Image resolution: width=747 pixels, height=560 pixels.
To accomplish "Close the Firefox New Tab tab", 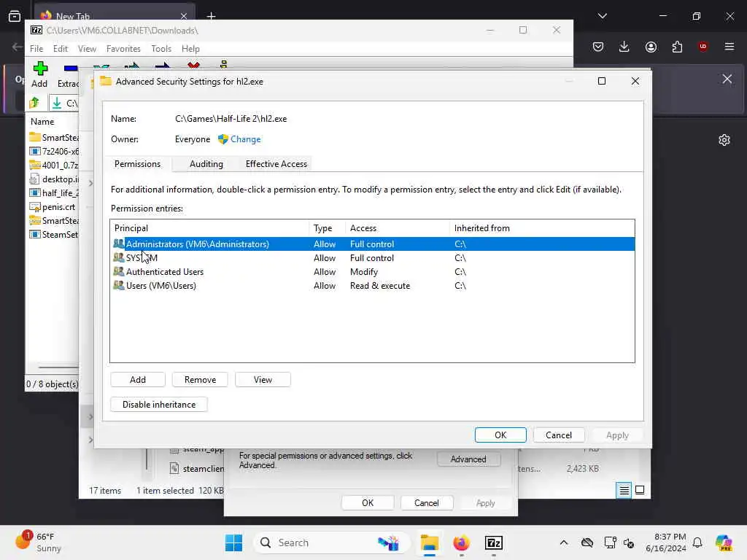I will coord(183,16).
